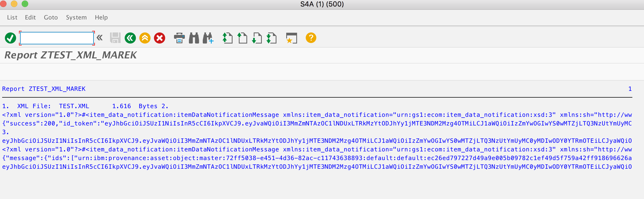
Task: Click the line containing only '3.'
Action: pos(6,132)
